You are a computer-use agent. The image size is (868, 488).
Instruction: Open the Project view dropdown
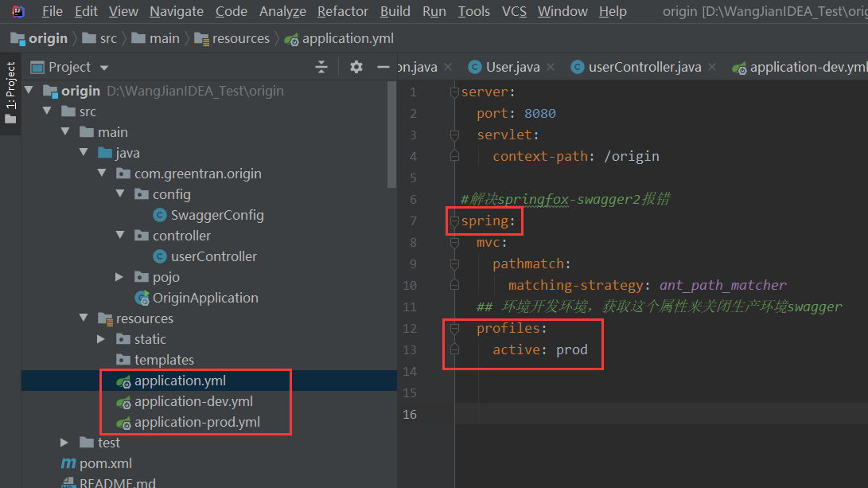coord(104,68)
